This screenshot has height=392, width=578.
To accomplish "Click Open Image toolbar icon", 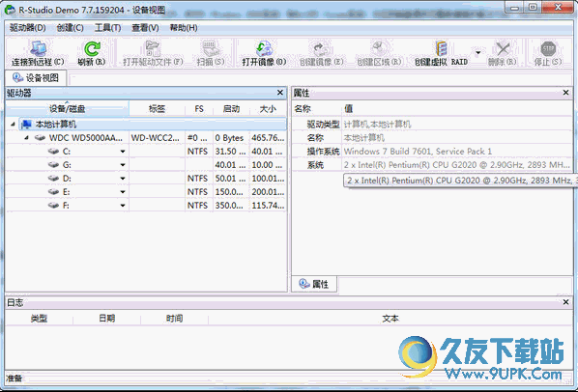I will [264, 49].
